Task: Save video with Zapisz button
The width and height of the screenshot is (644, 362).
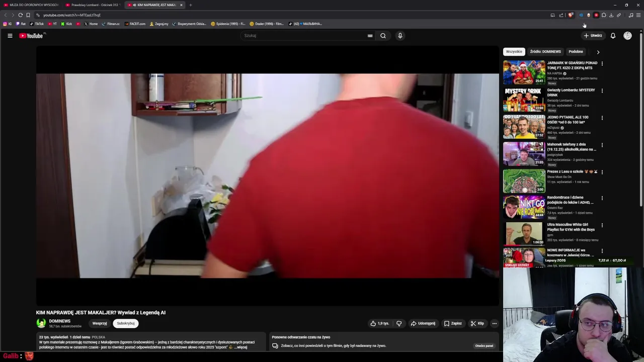Action: coord(453,323)
